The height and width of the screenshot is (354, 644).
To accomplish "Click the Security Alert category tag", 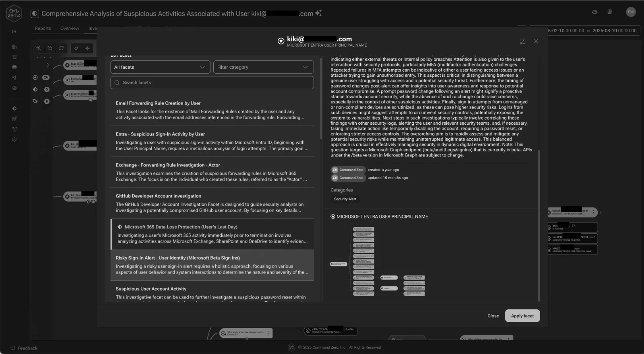I will (345, 199).
